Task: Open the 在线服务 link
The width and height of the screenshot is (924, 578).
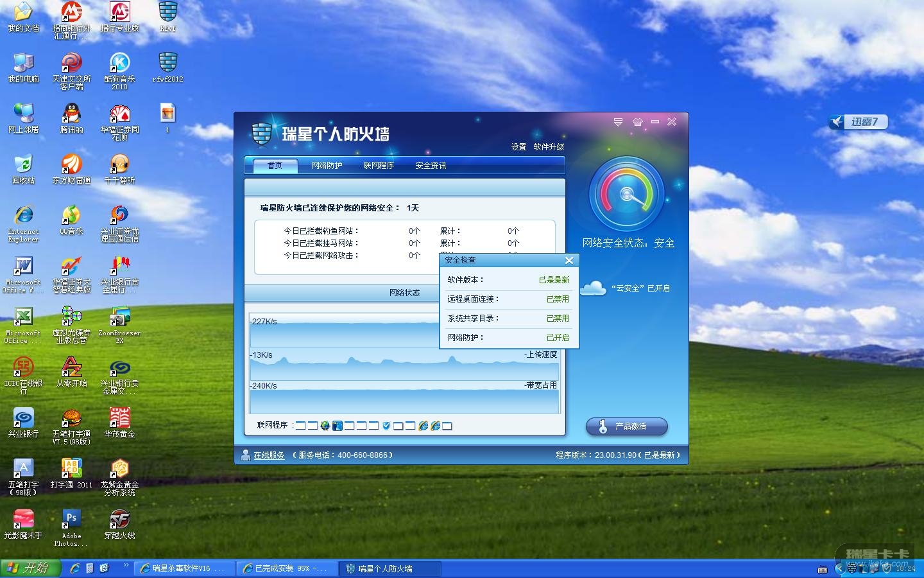Action: click(269, 455)
